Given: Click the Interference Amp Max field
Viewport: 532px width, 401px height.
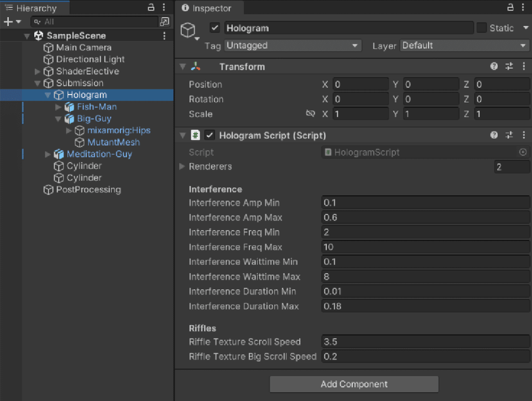Looking at the screenshot, I should [x=425, y=218].
